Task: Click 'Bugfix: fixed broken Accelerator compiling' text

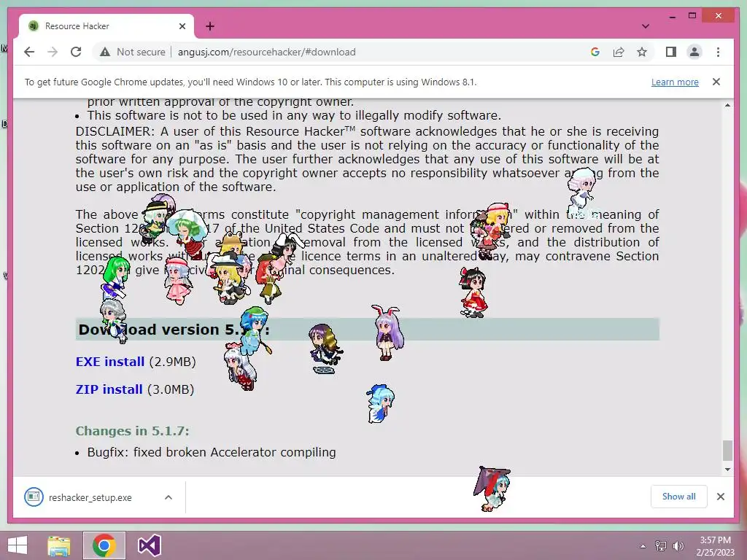Action: 212,452
